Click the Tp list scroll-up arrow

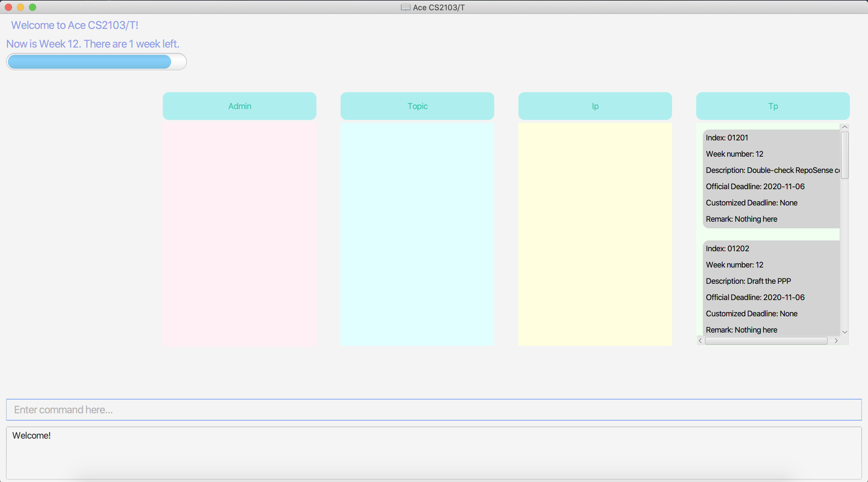[844, 127]
